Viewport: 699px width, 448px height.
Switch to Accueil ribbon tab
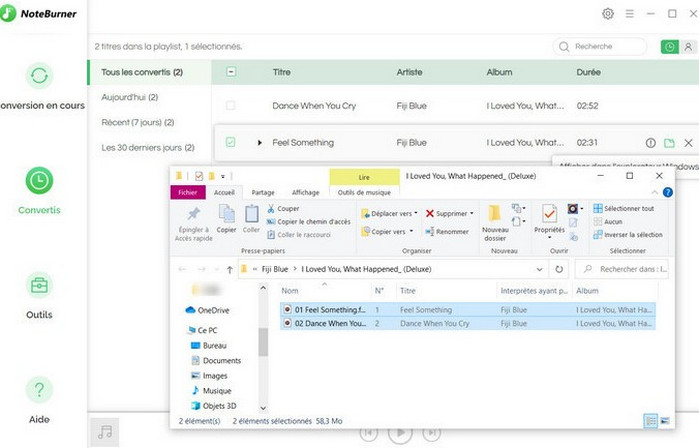[x=224, y=192]
